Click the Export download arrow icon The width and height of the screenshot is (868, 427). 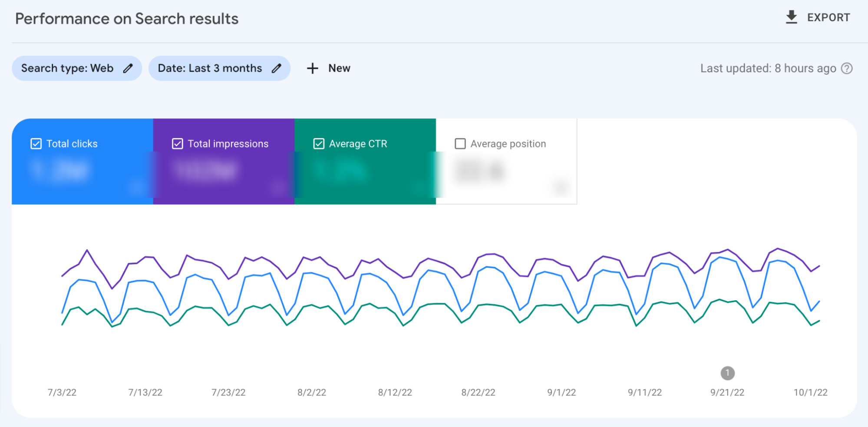791,17
